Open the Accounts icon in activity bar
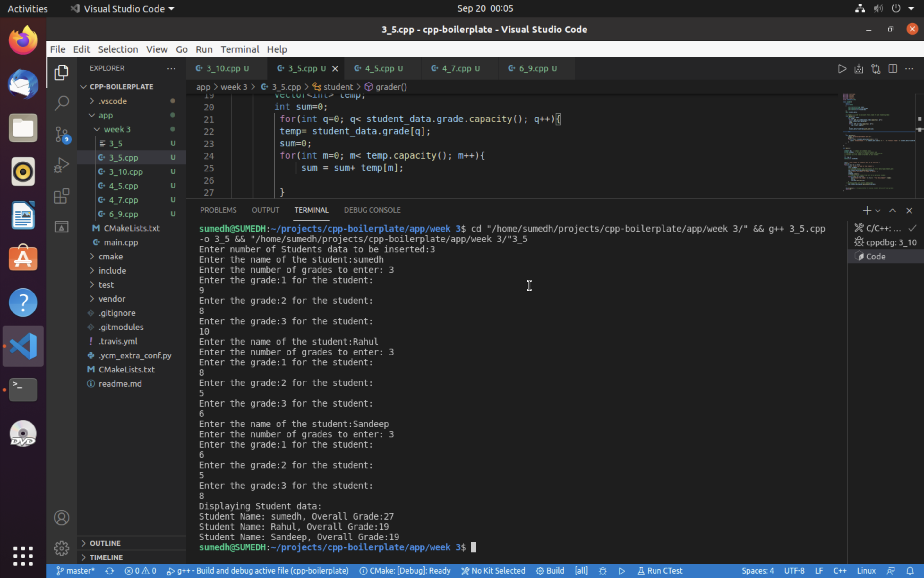This screenshot has width=924, height=578. [x=62, y=518]
